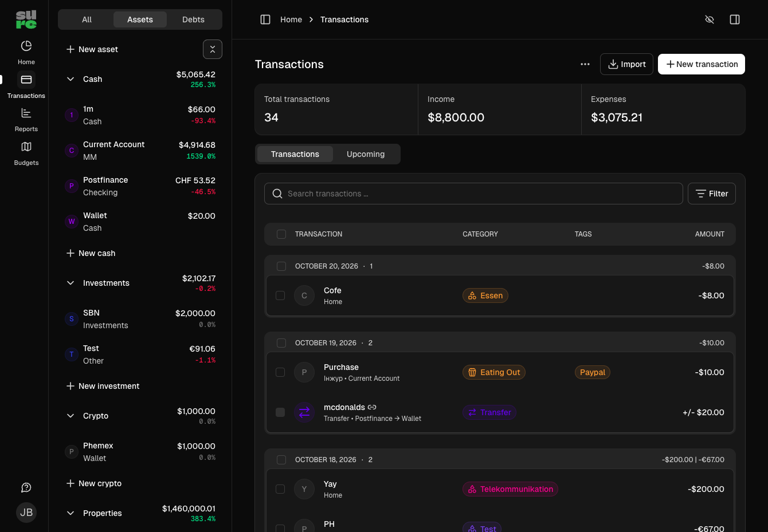Select the October 19, 2026 group checkbox
The height and width of the screenshot is (532, 768).
coord(281,343)
